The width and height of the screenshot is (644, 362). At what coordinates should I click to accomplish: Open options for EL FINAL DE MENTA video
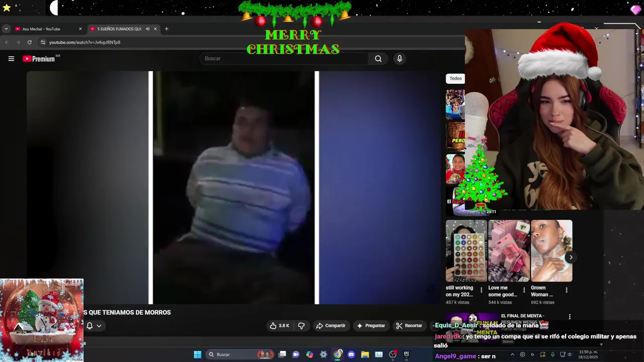coord(570,317)
